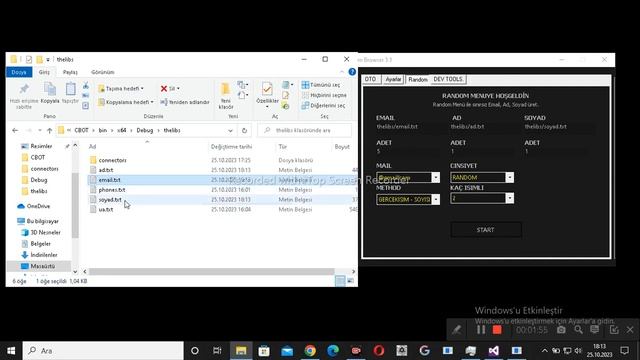Click the recorder magnifier zoom icon
Screen dimensions: 640x360
pyautogui.click(x=578, y=330)
